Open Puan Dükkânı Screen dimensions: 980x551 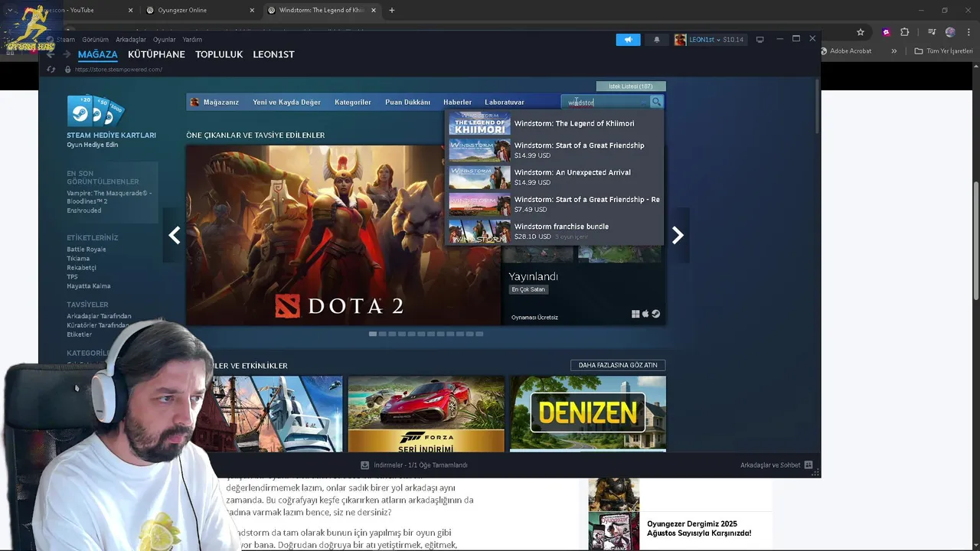pos(407,102)
